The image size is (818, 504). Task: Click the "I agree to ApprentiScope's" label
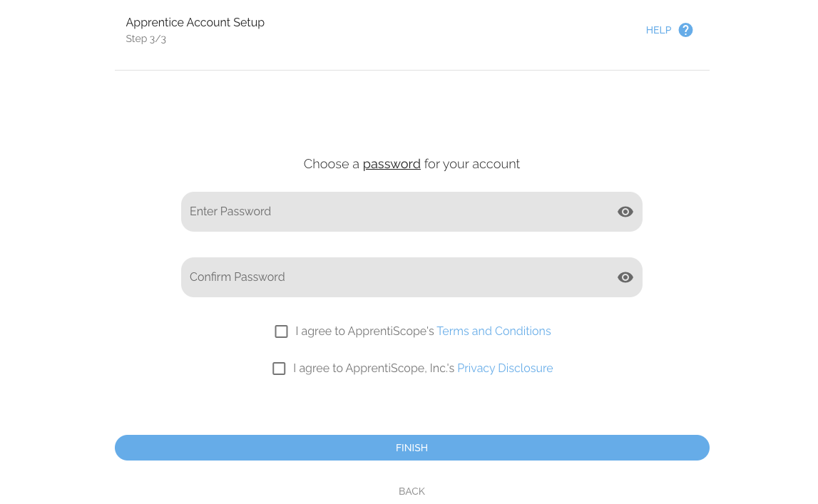(x=364, y=331)
